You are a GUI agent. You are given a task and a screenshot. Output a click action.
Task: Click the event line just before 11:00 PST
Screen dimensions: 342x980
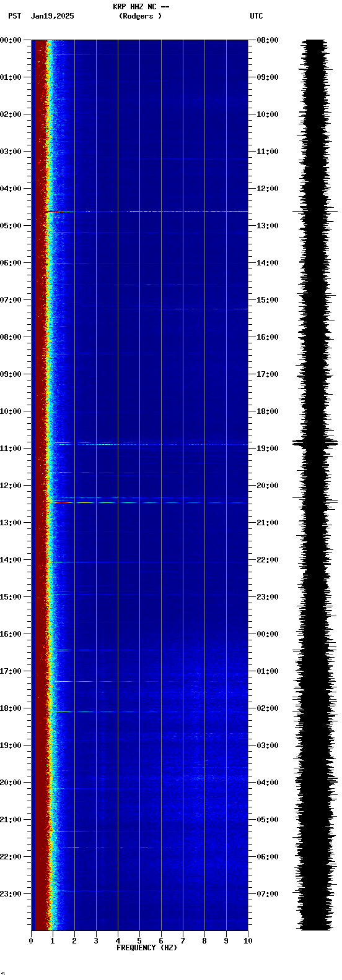click(150, 444)
